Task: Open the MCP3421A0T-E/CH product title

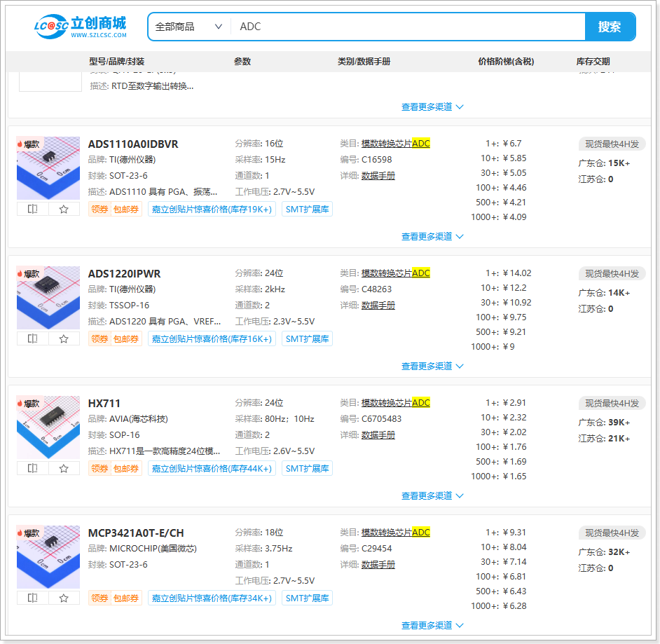Action: point(136,533)
